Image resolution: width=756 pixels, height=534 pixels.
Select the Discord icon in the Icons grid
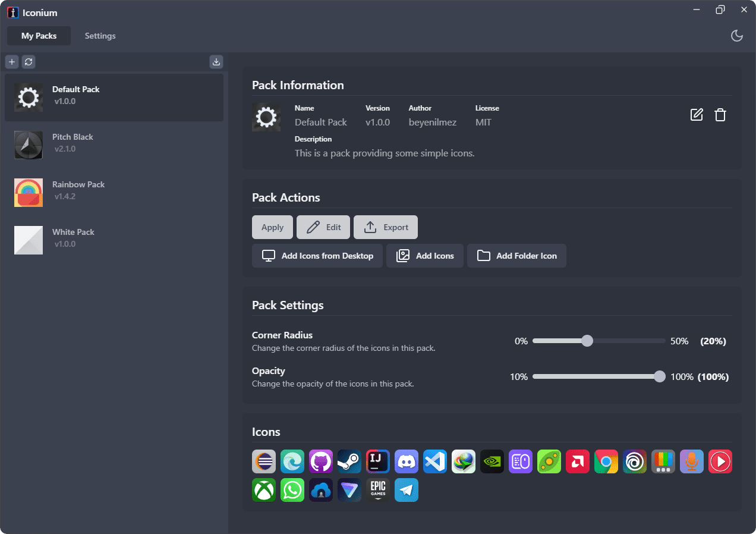coord(407,461)
